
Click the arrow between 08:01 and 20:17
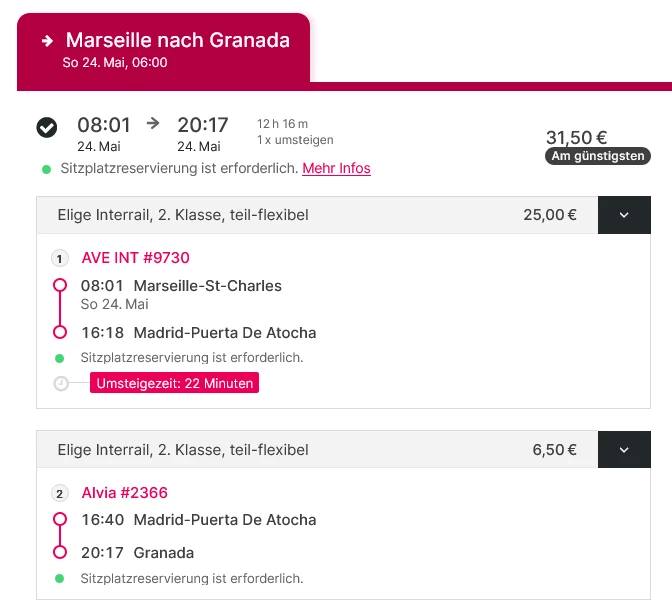click(x=153, y=124)
